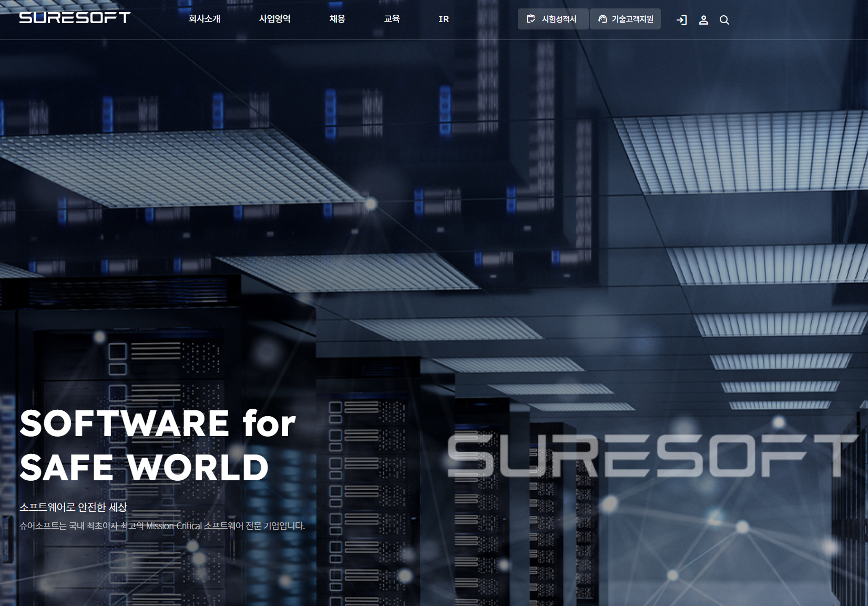Open the 교육 menu
Viewport: 868px width, 606px height.
point(392,19)
